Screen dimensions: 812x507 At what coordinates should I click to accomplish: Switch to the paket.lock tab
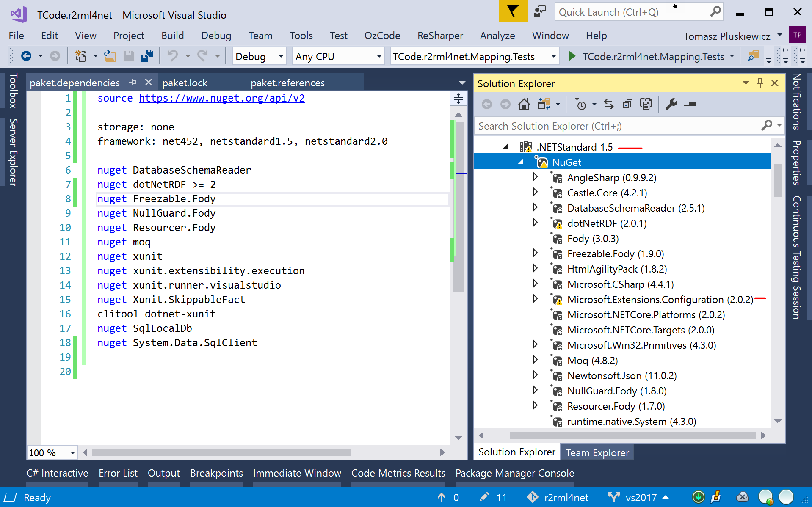point(185,83)
